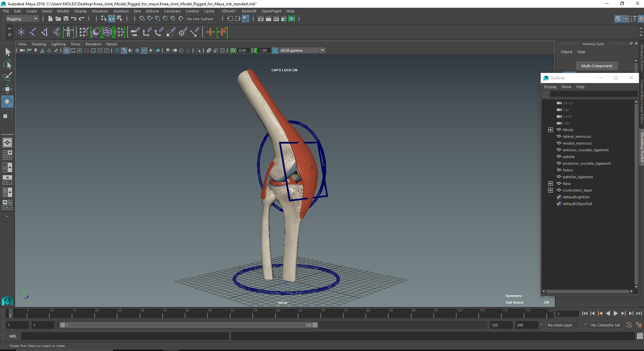Click the No Live Surface field
644x351 pixels.
click(202, 19)
